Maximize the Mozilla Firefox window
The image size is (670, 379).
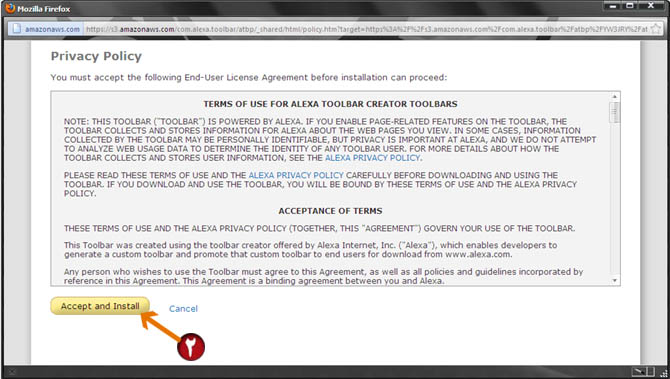(x=631, y=6)
